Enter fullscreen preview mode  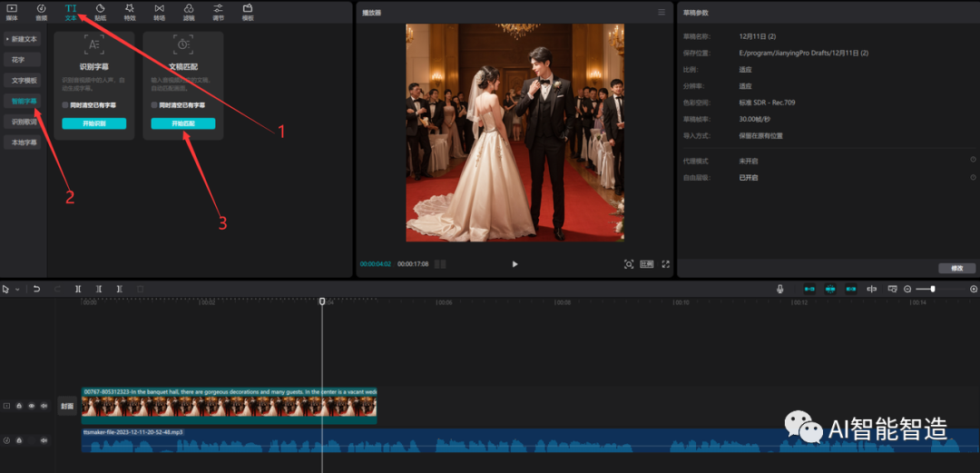coord(666,264)
